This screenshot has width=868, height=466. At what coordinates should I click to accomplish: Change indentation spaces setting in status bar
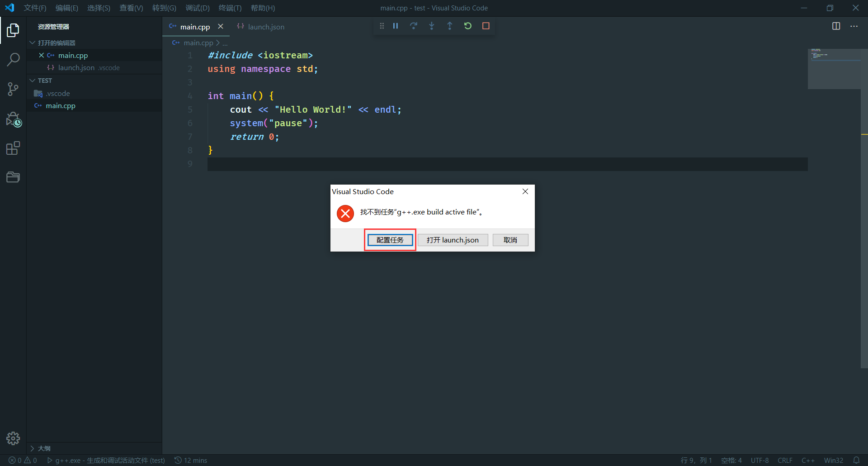pyautogui.click(x=731, y=460)
